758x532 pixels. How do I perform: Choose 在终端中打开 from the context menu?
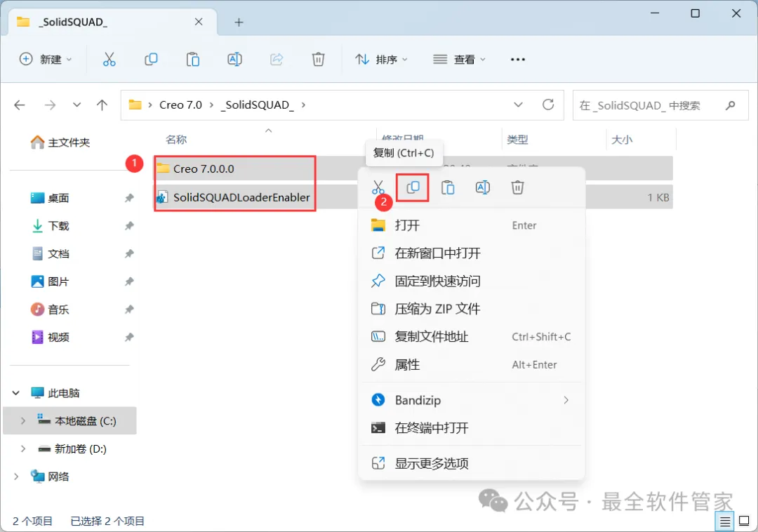[x=472, y=427]
